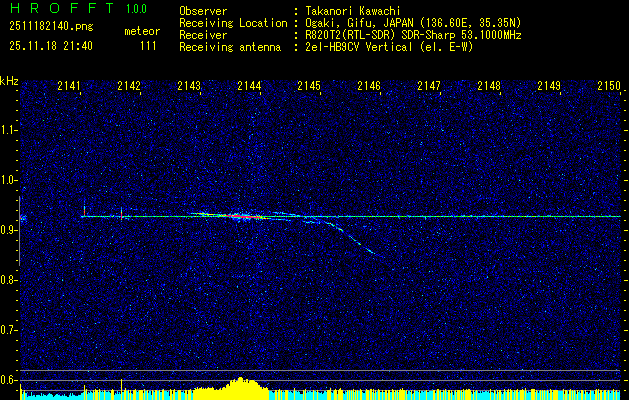Click the Receiving Location label
The width and height of the screenshot is (629, 400).
coord(233,23)
